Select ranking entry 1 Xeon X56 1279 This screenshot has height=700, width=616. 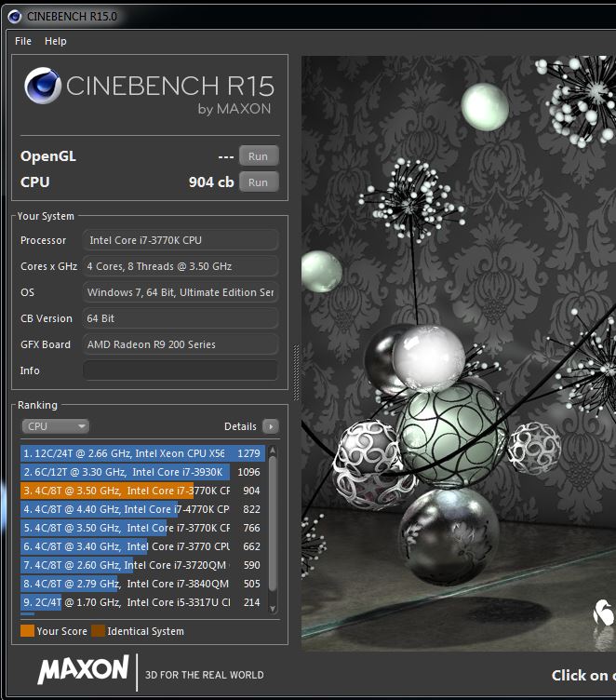[143, 453]
